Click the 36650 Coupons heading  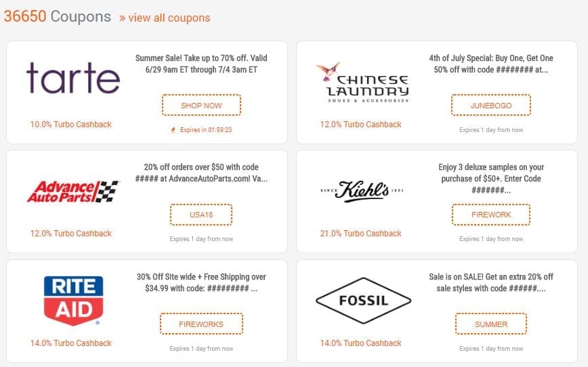[x=58, y=16]
